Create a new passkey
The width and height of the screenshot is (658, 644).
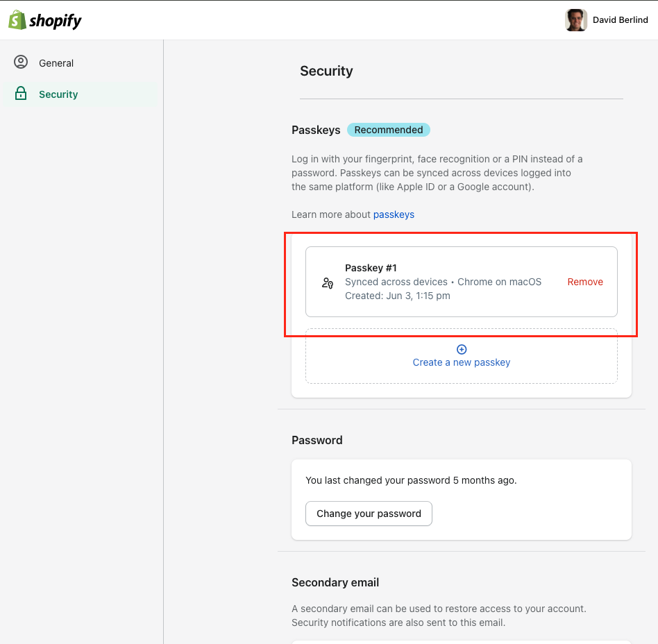[x=461, y=362]
